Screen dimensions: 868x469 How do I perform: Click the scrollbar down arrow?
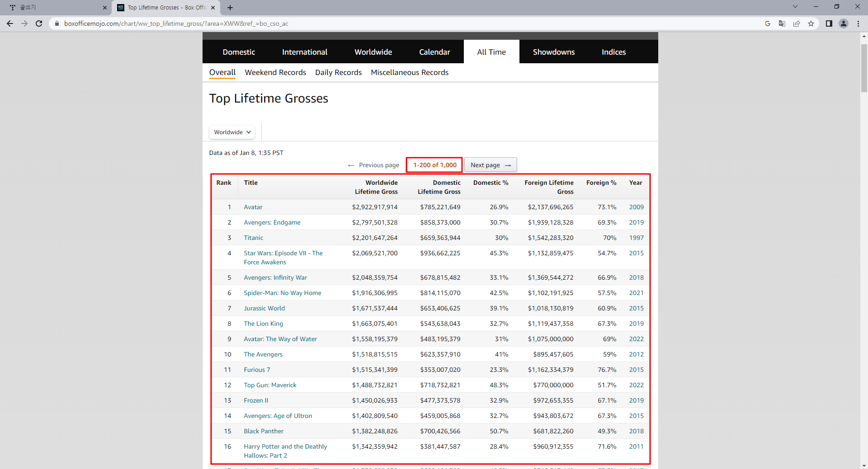(864, 465)
